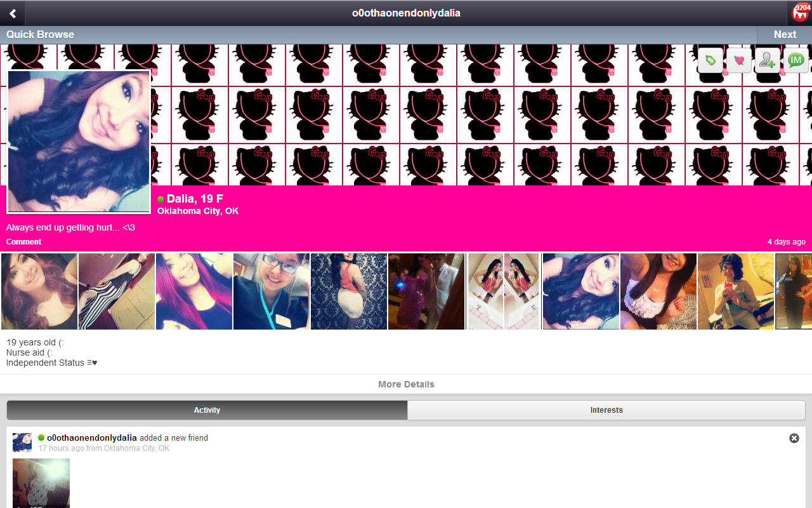Click the heart with arrow icon
This screenshot has width=812, height=508.
[x=739, y=60]
